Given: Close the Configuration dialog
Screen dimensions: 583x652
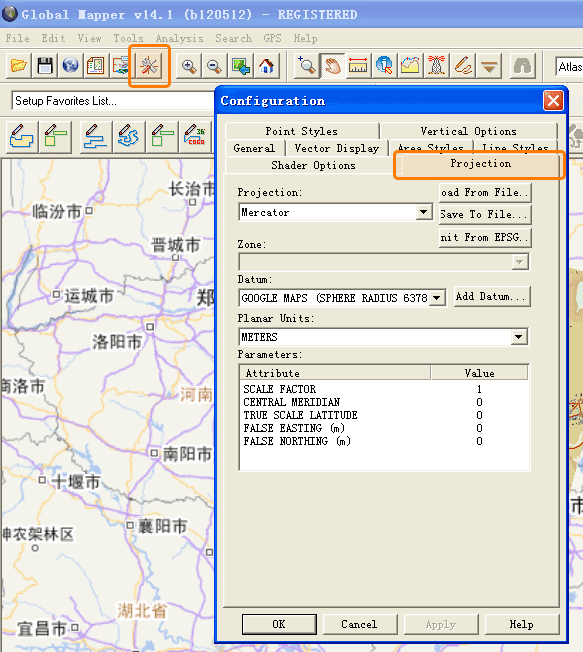Looking at the screenshot, I should [x=553, y=101].
